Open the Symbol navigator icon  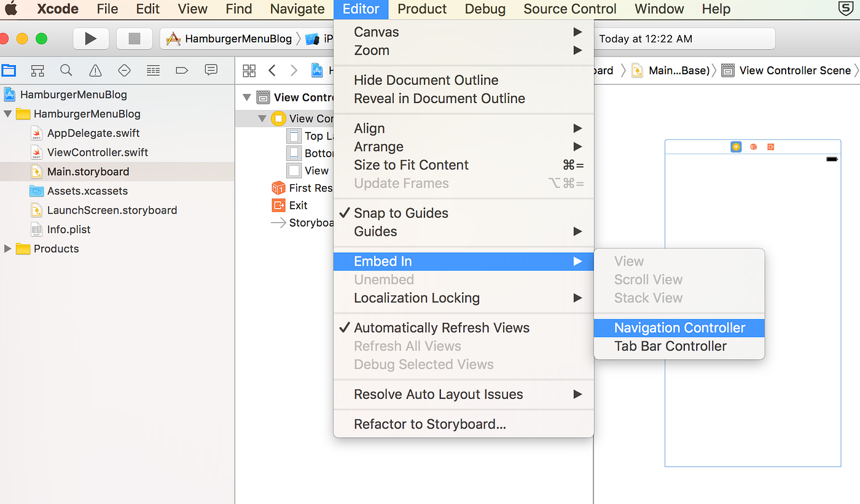point(37,70)
